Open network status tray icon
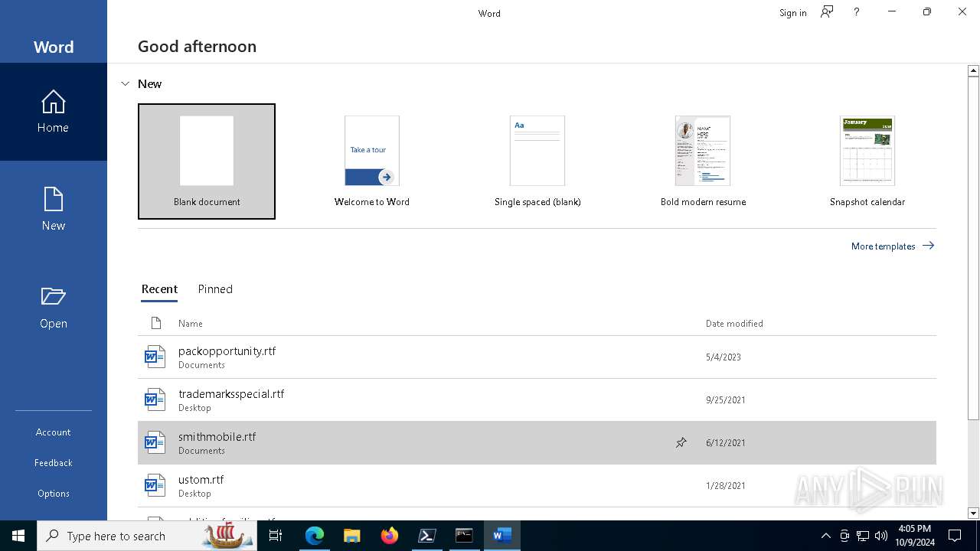 click(863, 536)
